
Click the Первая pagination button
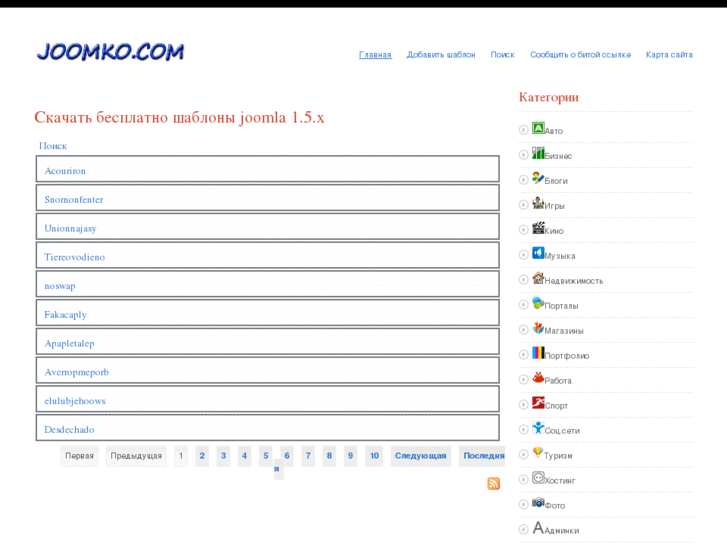coord(79,456)
